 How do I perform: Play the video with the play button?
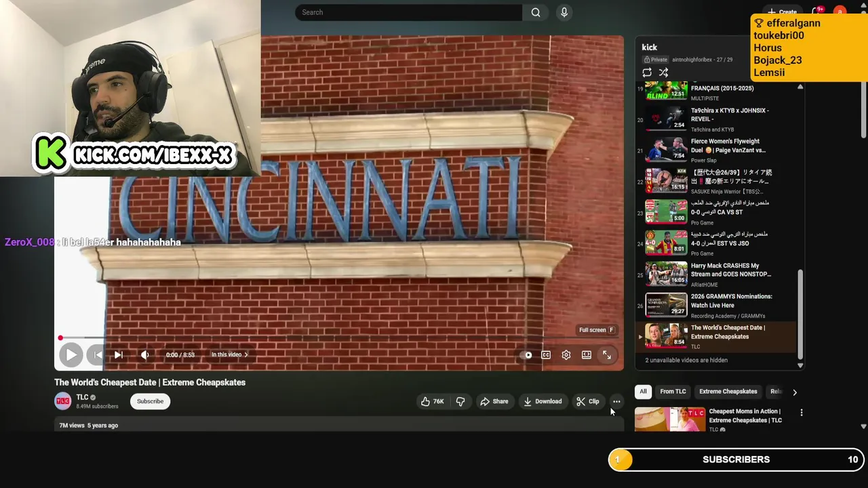71,354
